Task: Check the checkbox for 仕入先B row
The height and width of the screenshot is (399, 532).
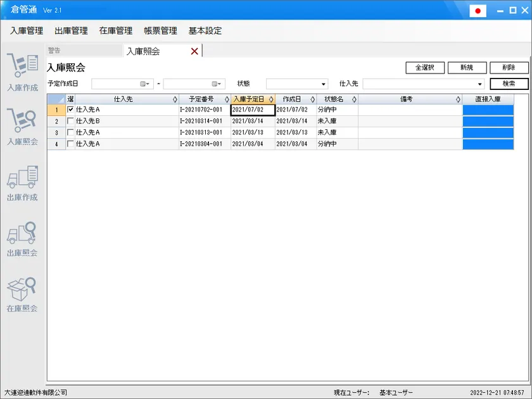Action: coord(70,121)
